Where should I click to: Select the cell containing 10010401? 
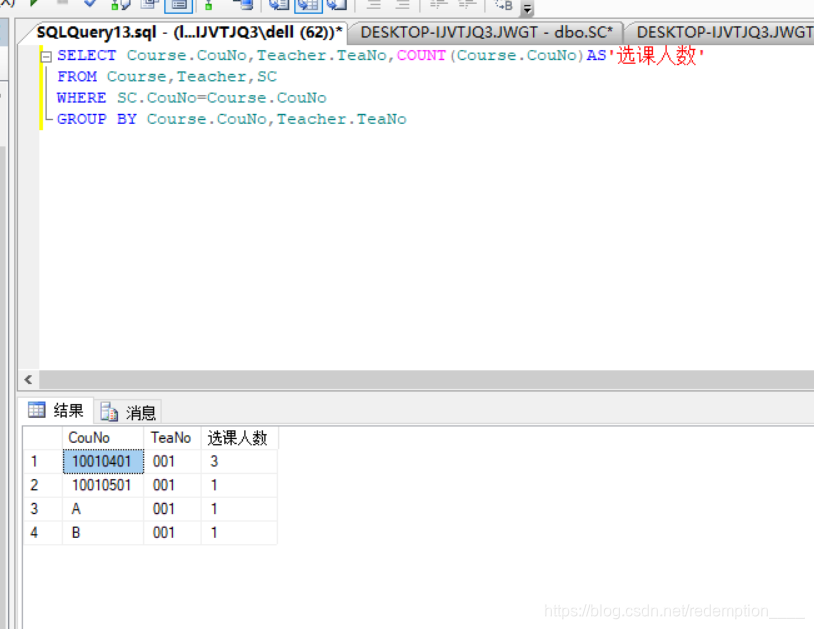click(x=103, y=461)
